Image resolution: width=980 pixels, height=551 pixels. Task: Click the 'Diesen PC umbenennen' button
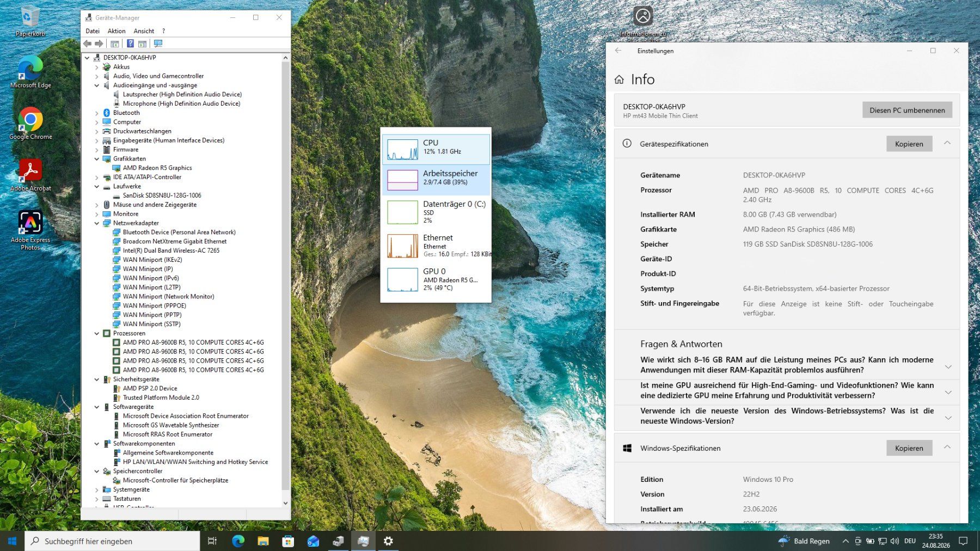pyautogui.click(x=907, y=110)
